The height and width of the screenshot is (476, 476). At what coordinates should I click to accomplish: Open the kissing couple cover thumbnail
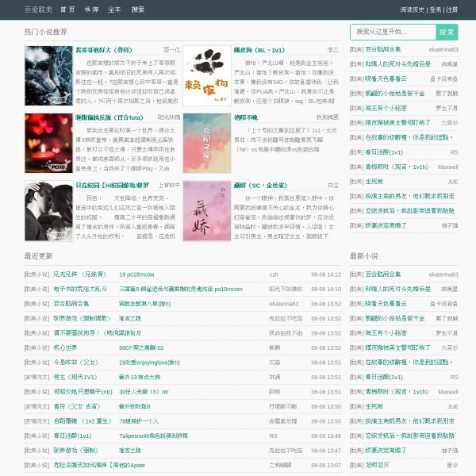(48, 211)
